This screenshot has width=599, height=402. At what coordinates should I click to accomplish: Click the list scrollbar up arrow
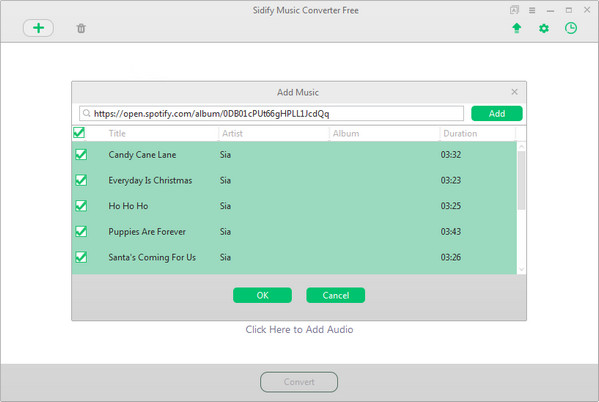521,146
